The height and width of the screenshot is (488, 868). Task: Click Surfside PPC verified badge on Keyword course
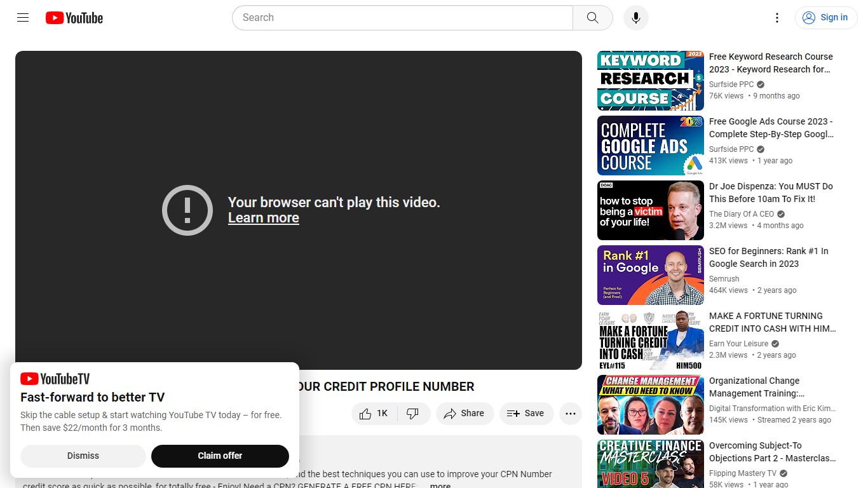tap(761, 85)
